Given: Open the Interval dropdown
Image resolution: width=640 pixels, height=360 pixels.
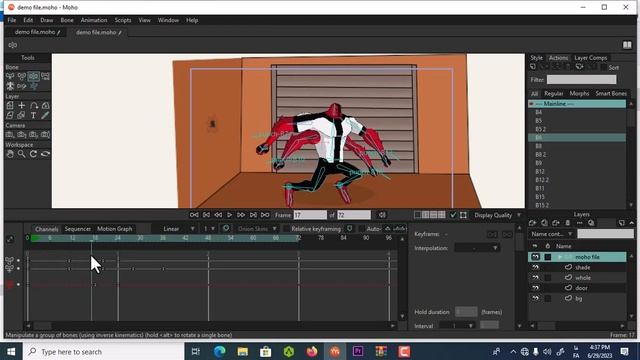Looking at the screenshot, I should click(458, 326).
